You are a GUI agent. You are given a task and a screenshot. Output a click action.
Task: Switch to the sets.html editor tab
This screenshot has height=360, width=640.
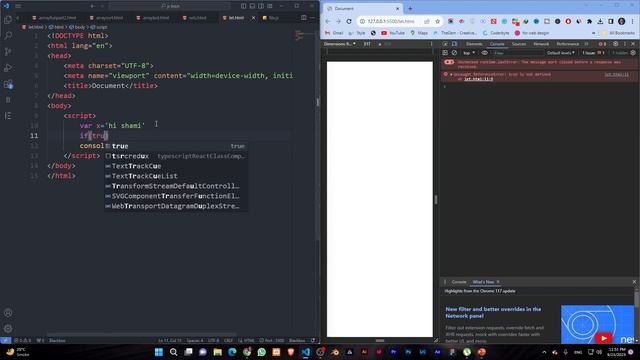[194, 18]
